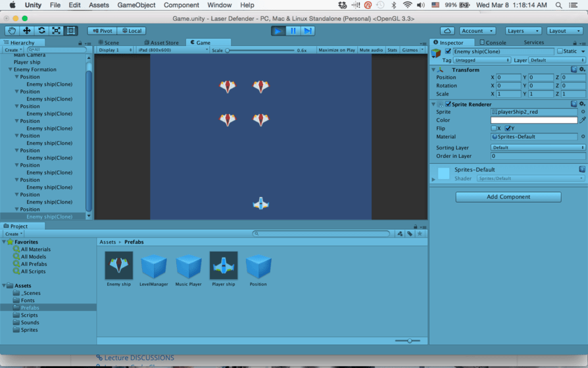
Task: Click the GameObject cube icon in Inspector
Action: [x=436, y=53]
